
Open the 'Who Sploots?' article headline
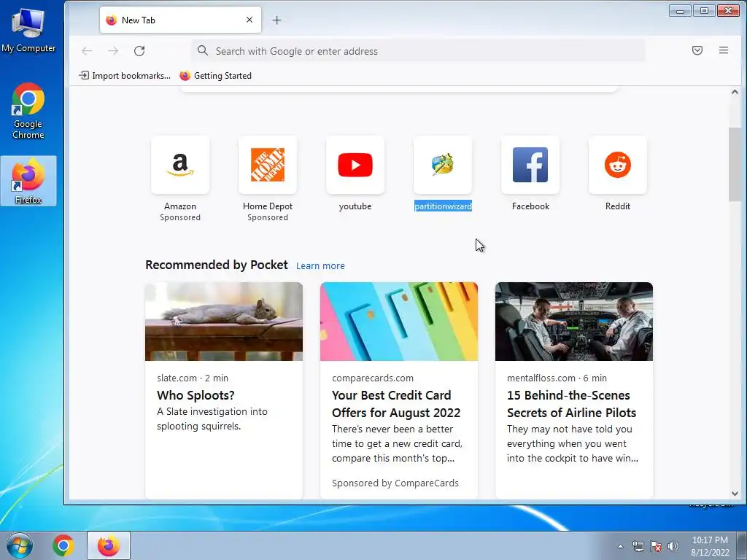pos(196,395)
